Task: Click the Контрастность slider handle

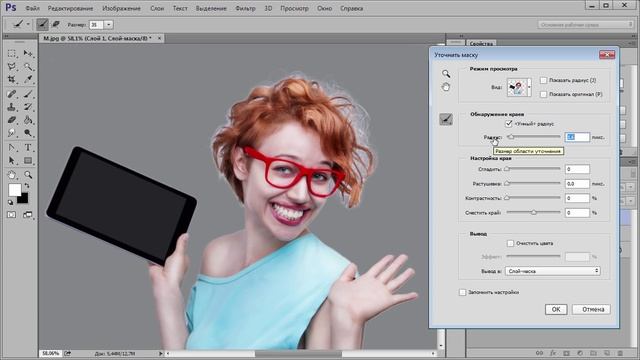Action: [507, 198]
